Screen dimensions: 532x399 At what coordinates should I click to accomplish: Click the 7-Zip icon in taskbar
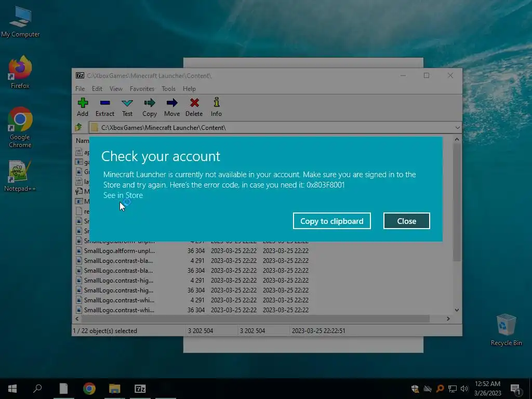coord(140,389)
